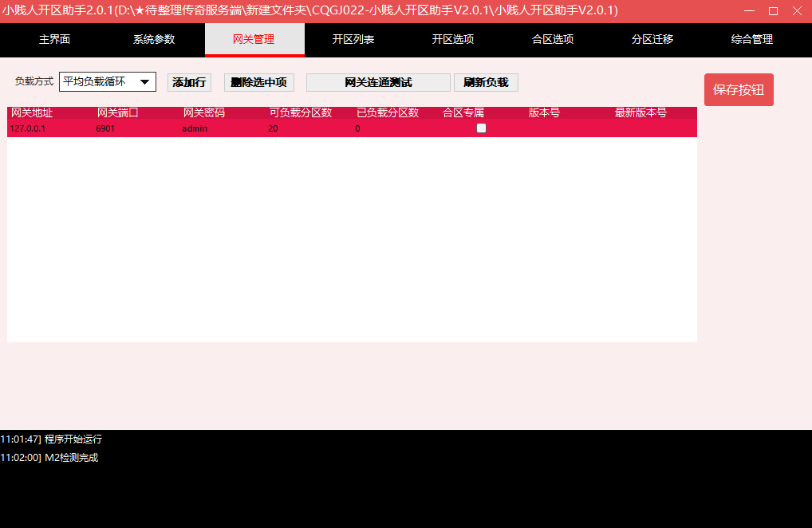
Task: Open the 分区迁移 tab
Action: point(652,39)
